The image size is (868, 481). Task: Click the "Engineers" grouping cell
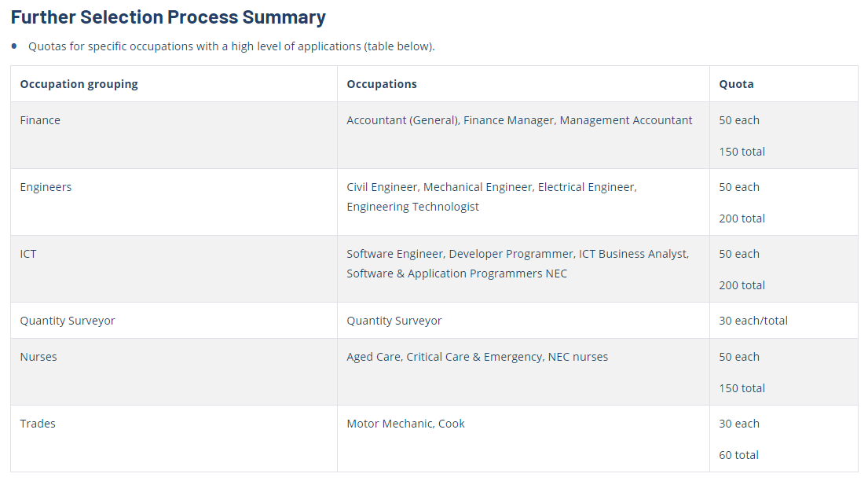point(46,187)
